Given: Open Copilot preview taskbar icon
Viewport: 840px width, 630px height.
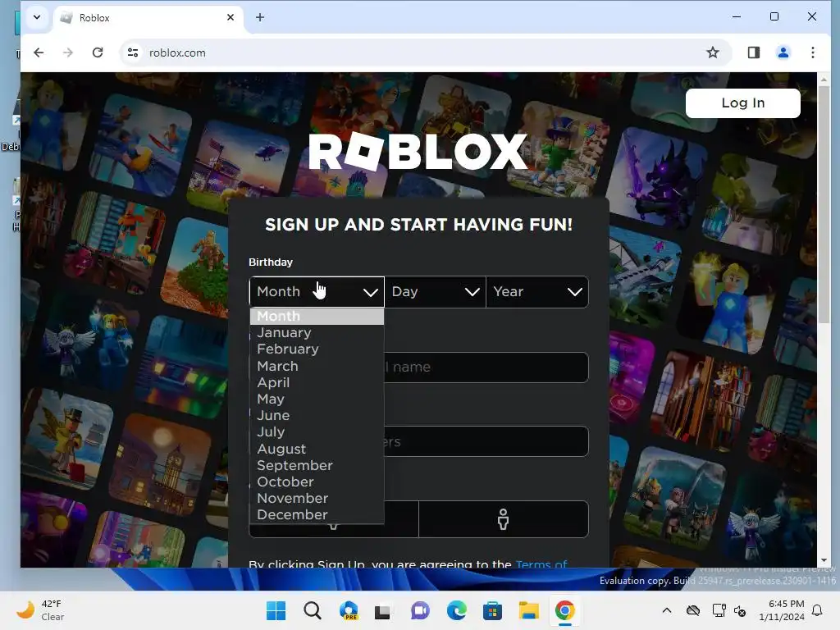Looking at the screenshot, I should coord(349,610).
